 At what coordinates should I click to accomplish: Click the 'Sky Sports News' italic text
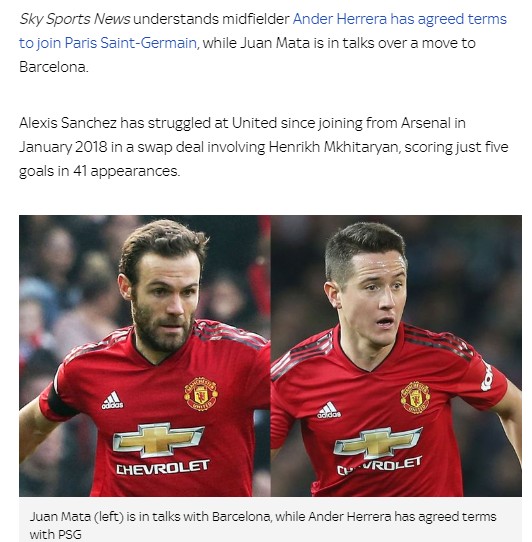click(75, 19)
